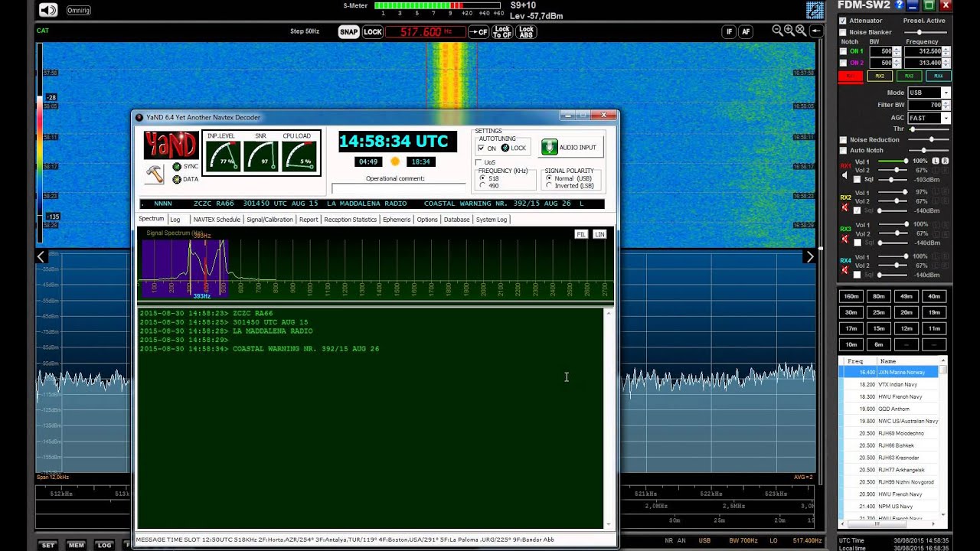Click the autotuning LOCK indicator icon
The width and height of the screenshot is (980, 551).
[x=505, y=148]
